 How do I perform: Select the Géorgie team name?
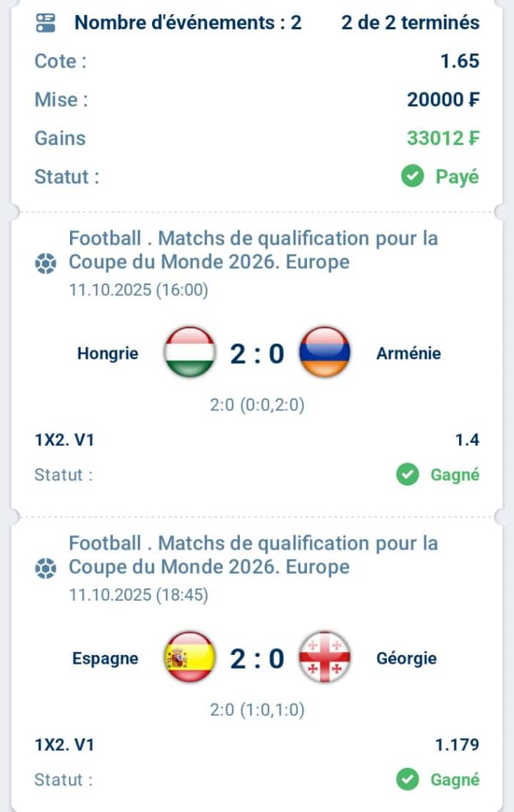pos(406,659)
